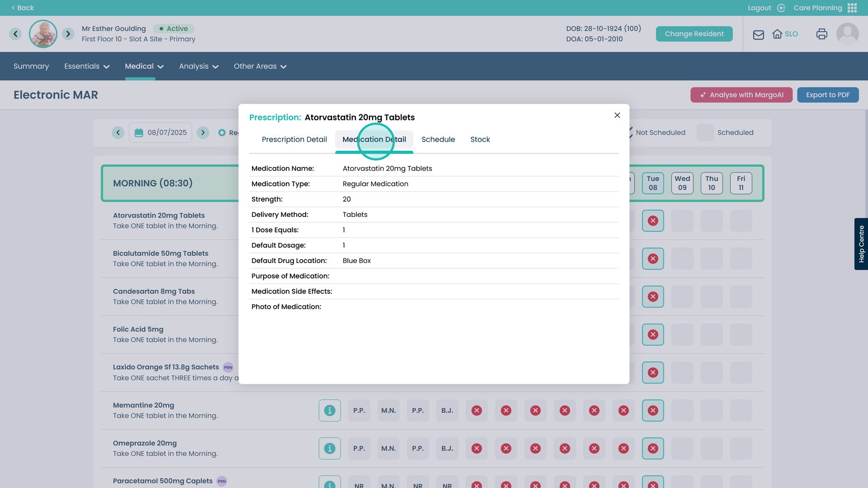
Task: Click the info icon for Omeprazole 20mg
Action: (x=329, y=448)
